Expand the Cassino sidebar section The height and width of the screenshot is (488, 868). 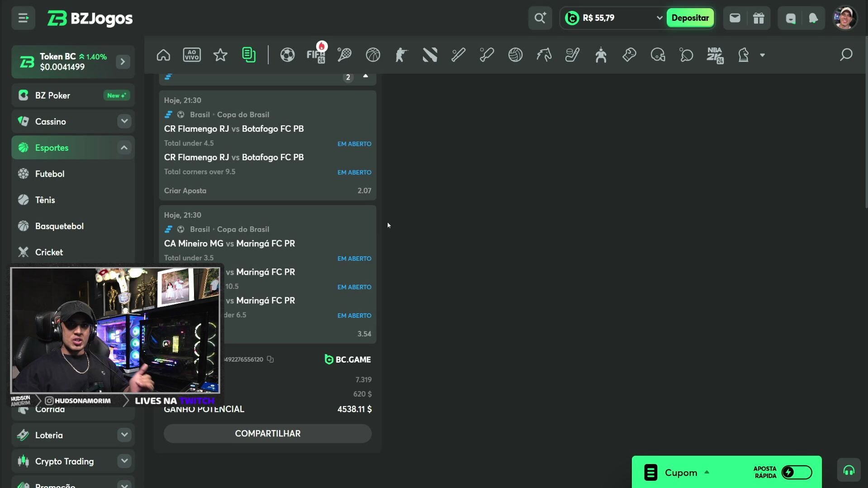click(124, 121)
